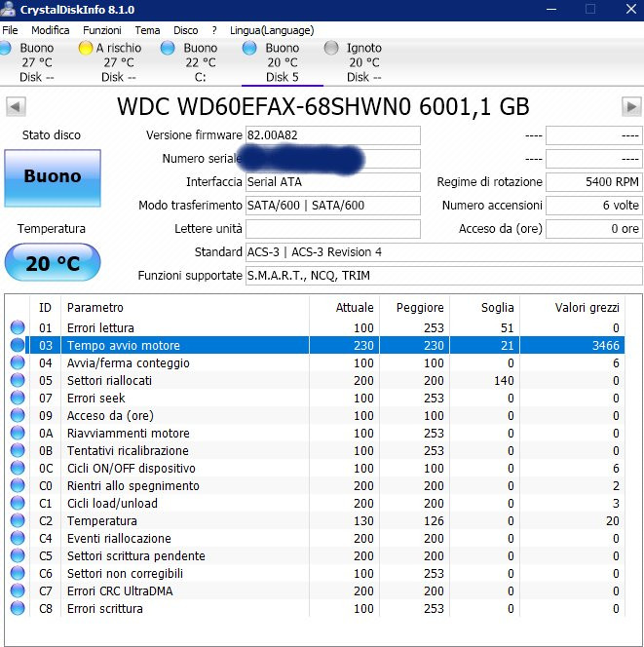The width and height of the screenshot is (644, 647).
Task: Select the Errori CRC UltraDMA parameter text
Action: [x=120, y=590]
